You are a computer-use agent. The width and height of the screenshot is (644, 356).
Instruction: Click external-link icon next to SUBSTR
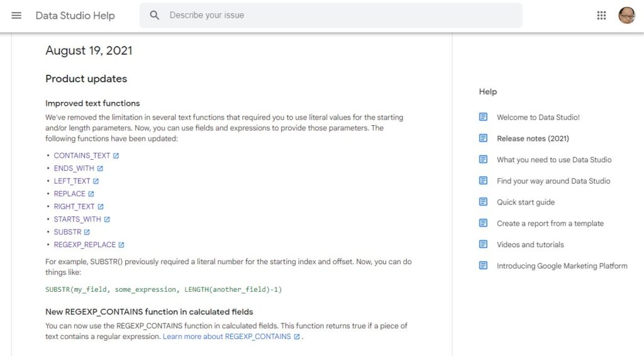(x=87, y=232)
